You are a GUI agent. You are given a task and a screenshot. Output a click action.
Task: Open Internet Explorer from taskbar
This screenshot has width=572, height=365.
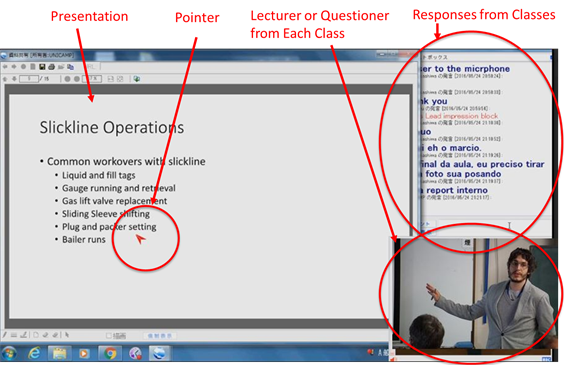click(35, 353)
